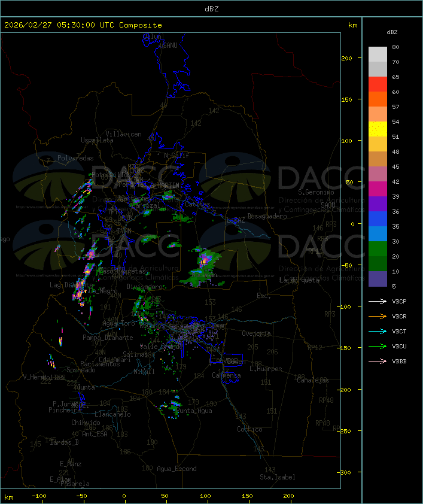Pick the purple 36-39 dBZ swatch
Screen dimensions: 423x504
click(378, 204)
